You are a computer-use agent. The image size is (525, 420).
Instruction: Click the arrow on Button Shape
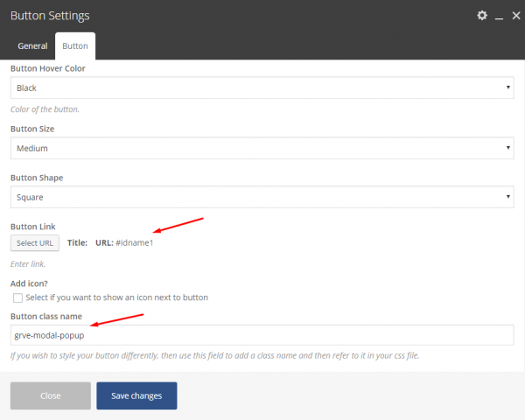point(508,197)
